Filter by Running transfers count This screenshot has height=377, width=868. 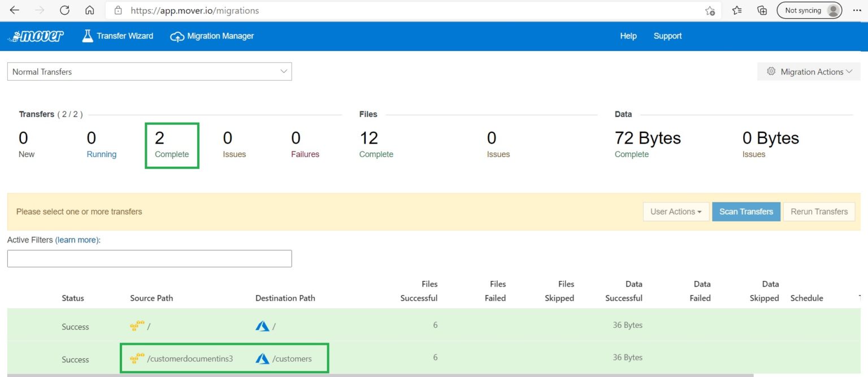point(101,145)
